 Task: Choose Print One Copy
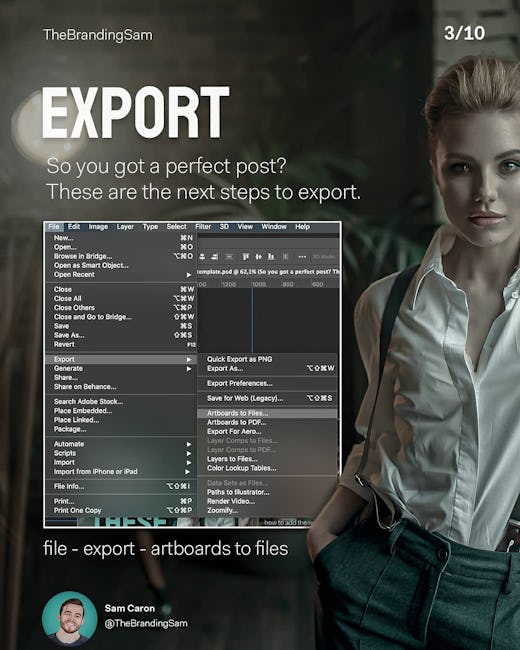point(120,510)
